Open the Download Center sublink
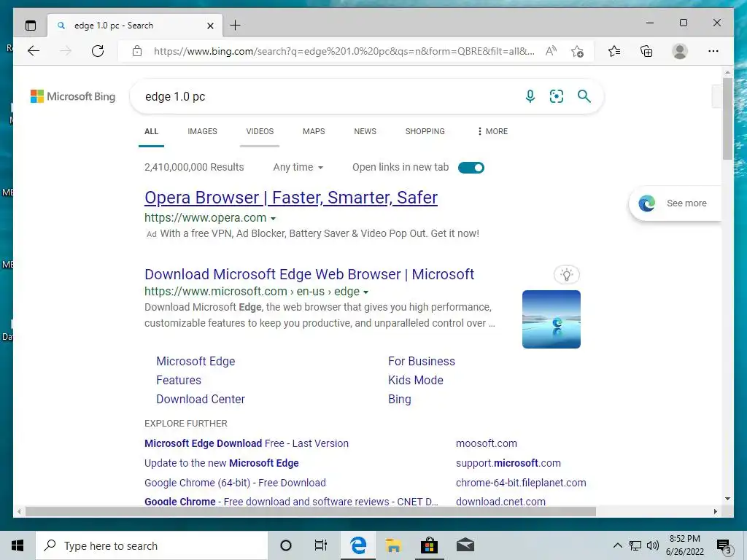 201,400
